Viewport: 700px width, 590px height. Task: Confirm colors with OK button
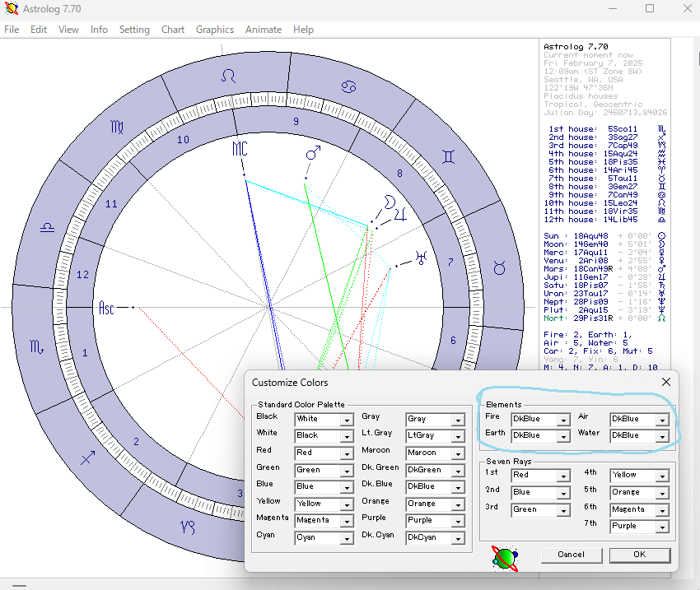point(640,555)
